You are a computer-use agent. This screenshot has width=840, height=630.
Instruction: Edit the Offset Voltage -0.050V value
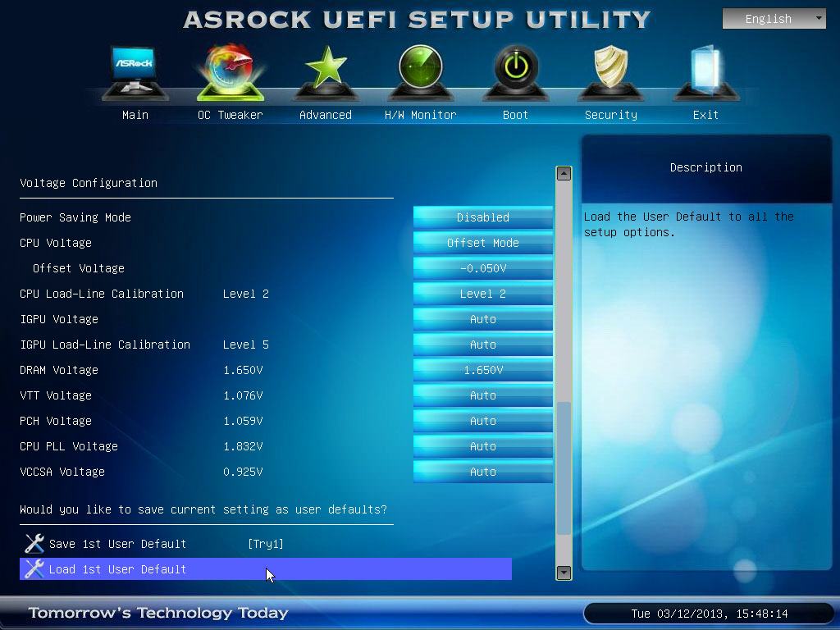[x=482, y=268]
